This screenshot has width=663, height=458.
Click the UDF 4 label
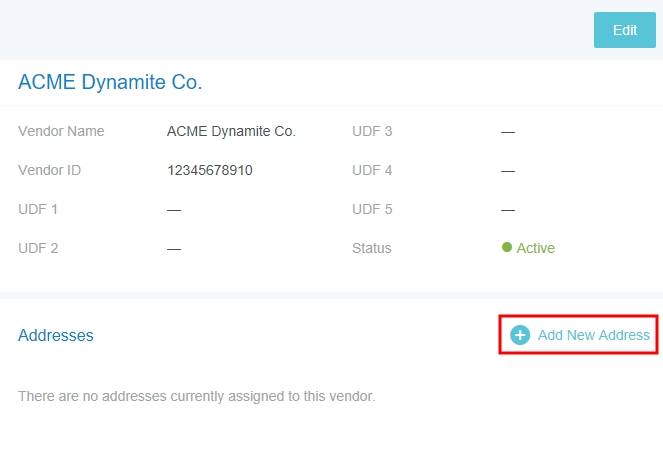(x=372, y=170)
